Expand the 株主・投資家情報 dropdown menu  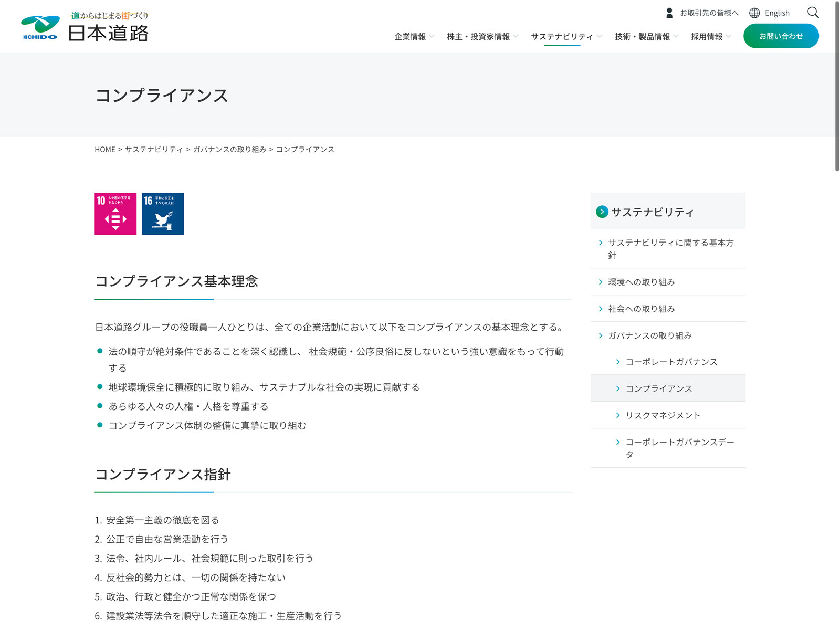pyautogui.click(x=482, y=36)
